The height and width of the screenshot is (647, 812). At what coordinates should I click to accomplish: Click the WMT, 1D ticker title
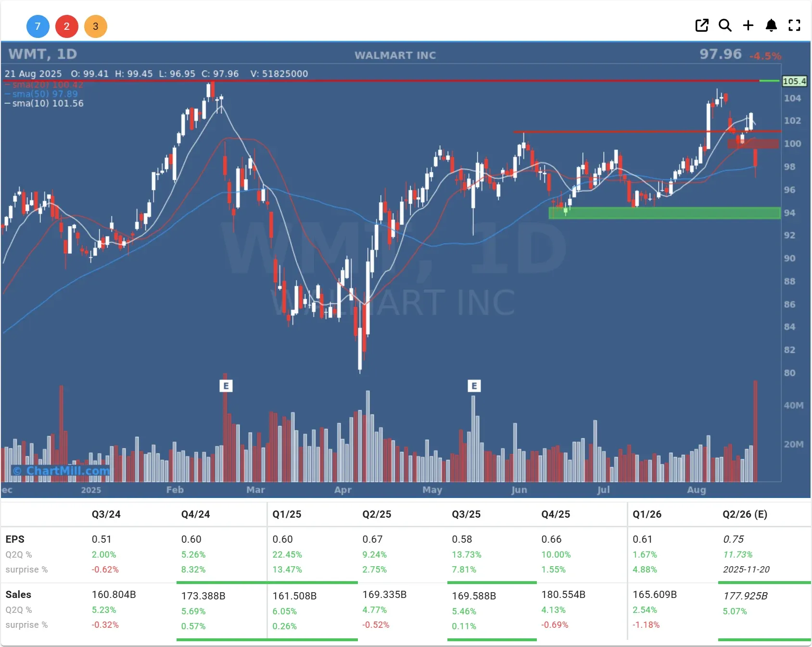pos(43,54)
